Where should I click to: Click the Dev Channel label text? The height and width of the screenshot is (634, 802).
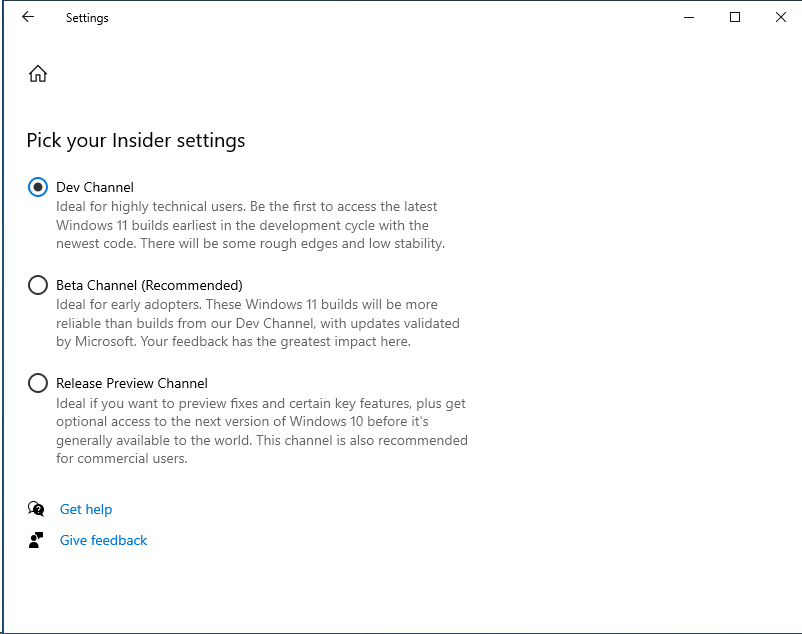[x=95, y=187]
